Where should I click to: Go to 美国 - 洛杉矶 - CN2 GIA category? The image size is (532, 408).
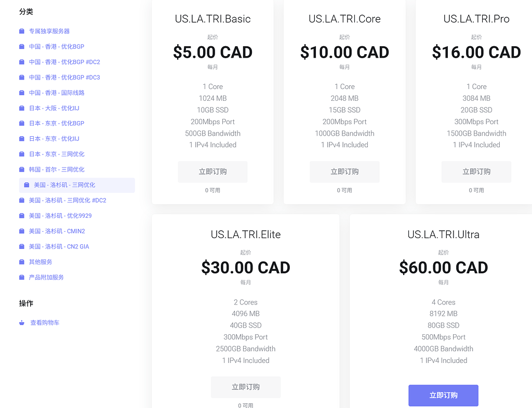click(59, 246)
